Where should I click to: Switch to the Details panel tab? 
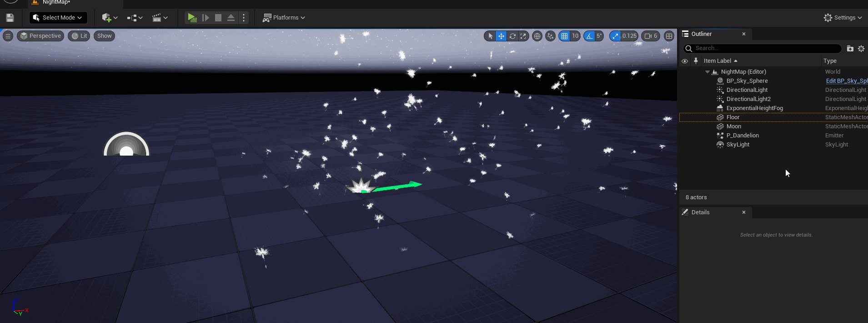(x=700, y=212)
